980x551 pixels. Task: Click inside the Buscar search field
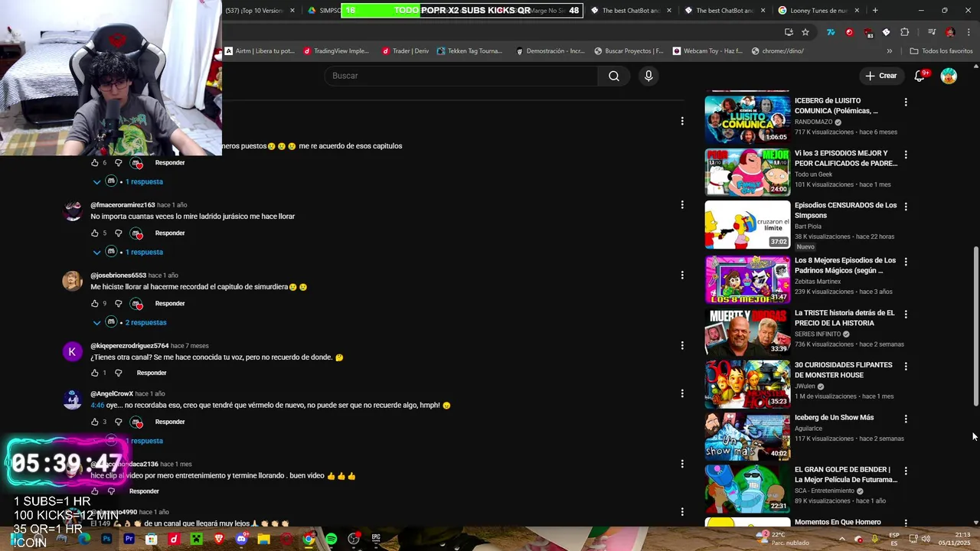462,76
